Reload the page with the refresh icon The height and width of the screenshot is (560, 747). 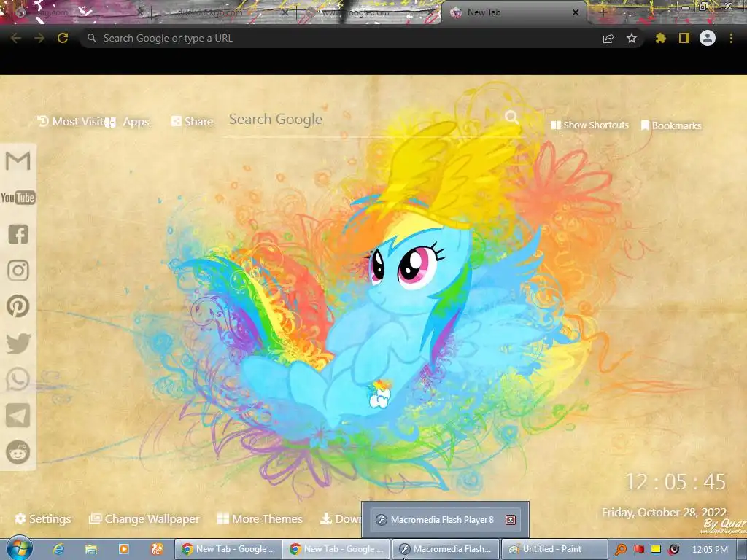(x=63, y=38)
